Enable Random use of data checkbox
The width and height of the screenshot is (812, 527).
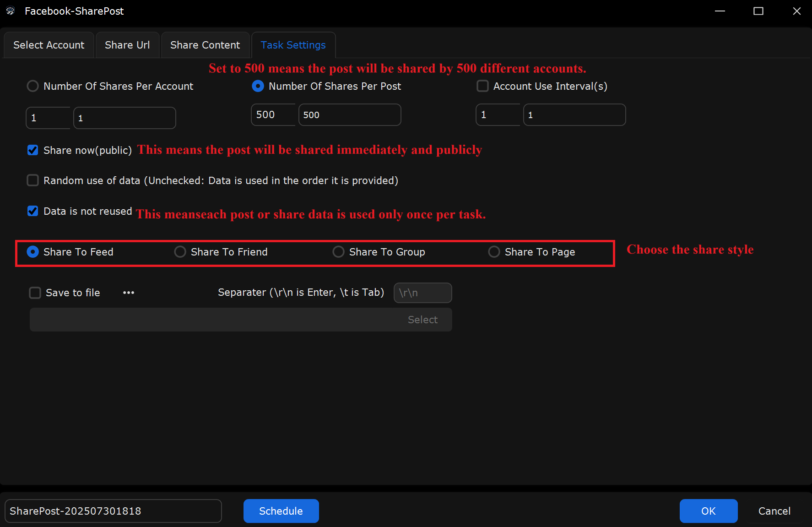click(32, 180)
